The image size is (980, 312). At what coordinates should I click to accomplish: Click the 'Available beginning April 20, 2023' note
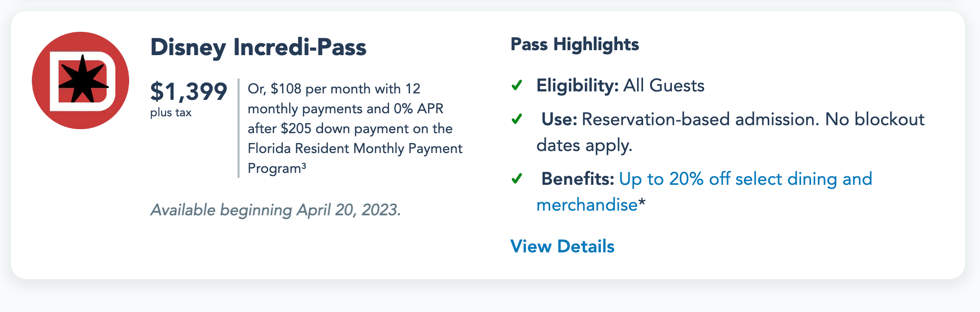[x=275, y=210]
